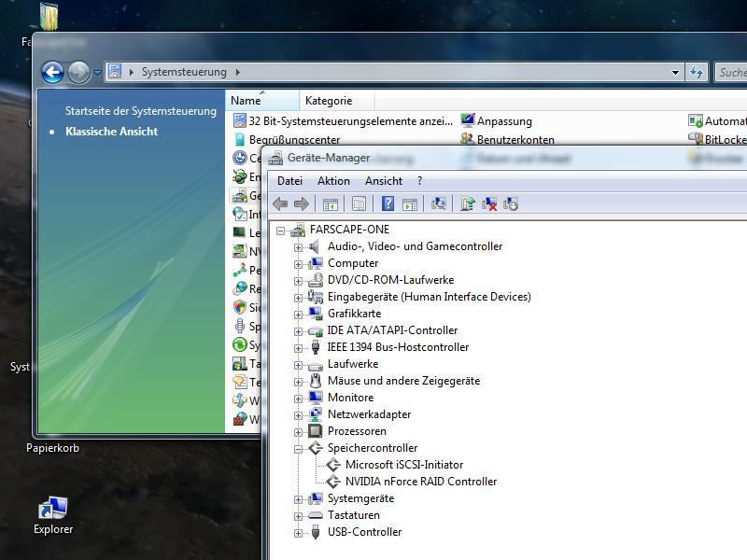Open the Aktion menu
Viewport: 747px width, 560px height.
[x=333, y=181]
